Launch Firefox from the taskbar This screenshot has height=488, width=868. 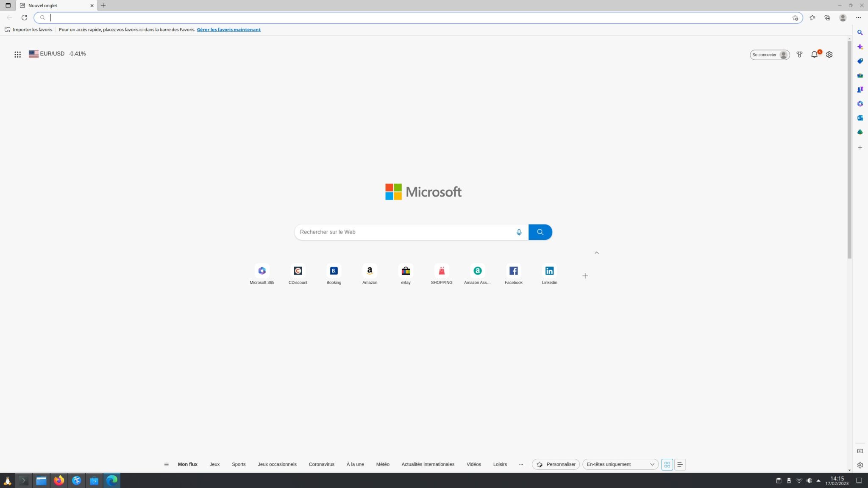click(x=59, y=480)
